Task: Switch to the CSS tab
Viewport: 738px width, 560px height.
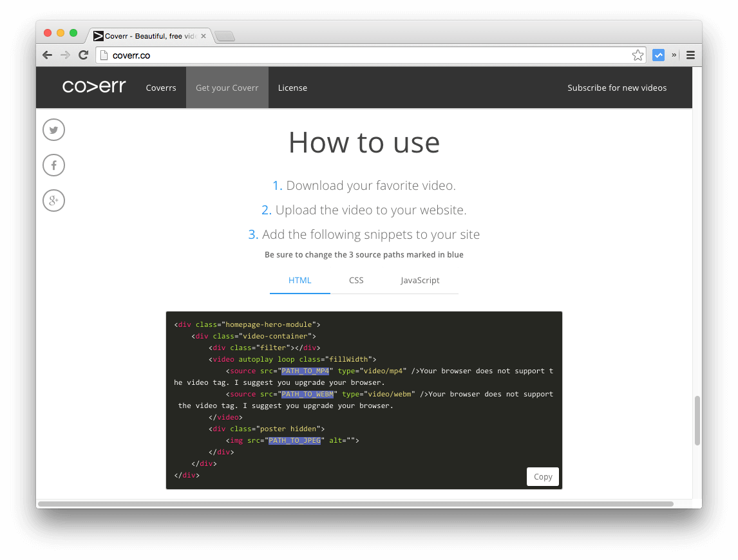Action: click(356, 280)
